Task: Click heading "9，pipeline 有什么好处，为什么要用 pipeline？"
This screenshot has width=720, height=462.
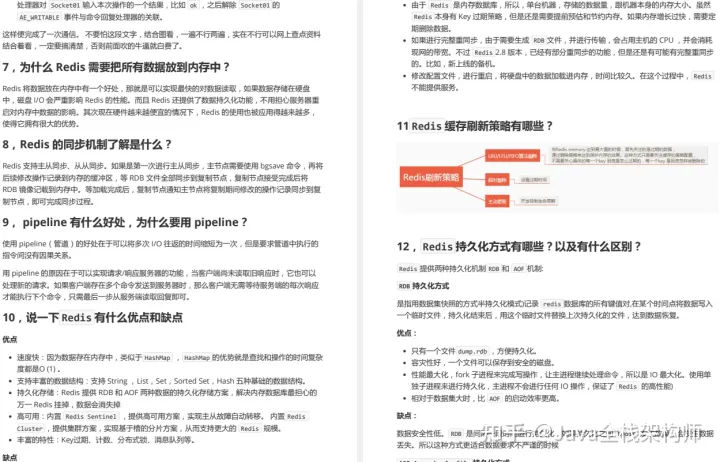Action: click(125, 222)
